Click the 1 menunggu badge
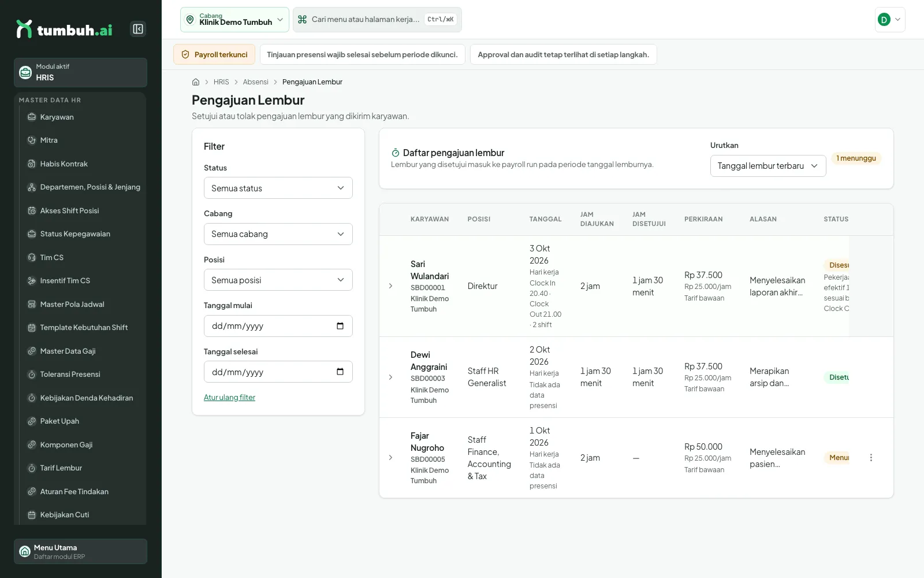Viewport: 924px width, 578px height. click(856, 158)
